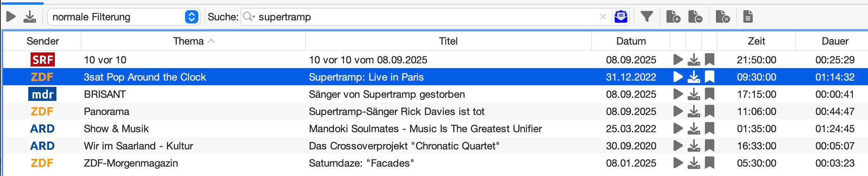Open the search magnifier options chevron
Image resolution: width=868 pixels, height=176 pixels.
pos(249,17)
